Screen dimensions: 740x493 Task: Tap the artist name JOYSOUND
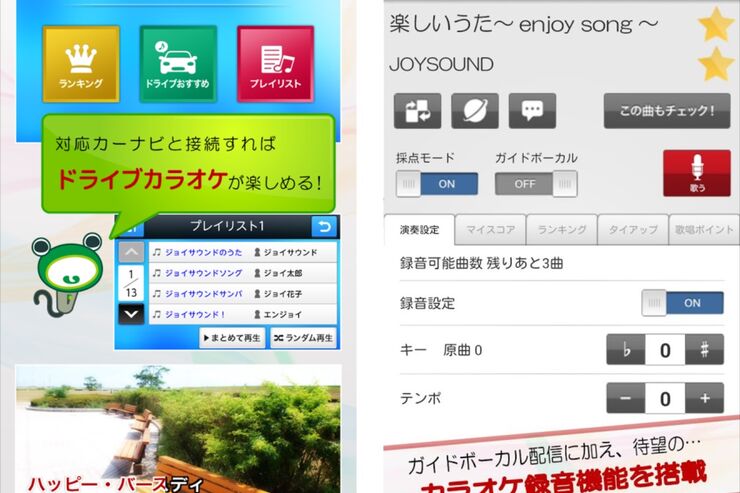coord(442,65)
